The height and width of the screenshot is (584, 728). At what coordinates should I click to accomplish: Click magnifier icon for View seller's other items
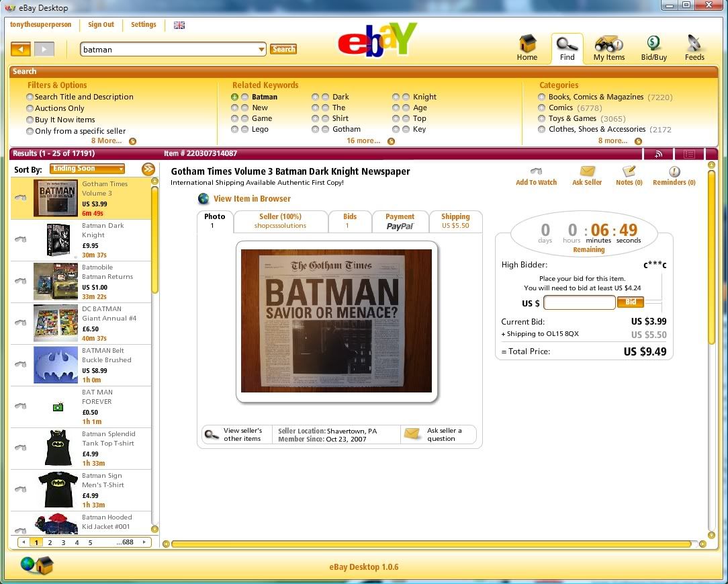[x=212, y=434]
